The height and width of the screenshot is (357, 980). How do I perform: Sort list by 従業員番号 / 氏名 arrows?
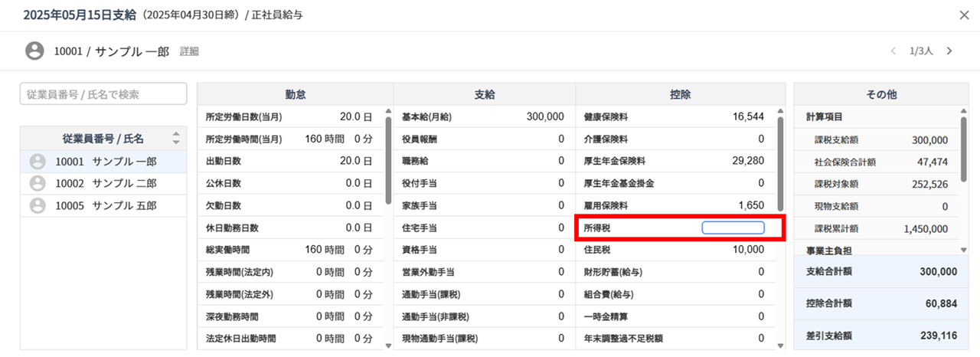(176, 138)
